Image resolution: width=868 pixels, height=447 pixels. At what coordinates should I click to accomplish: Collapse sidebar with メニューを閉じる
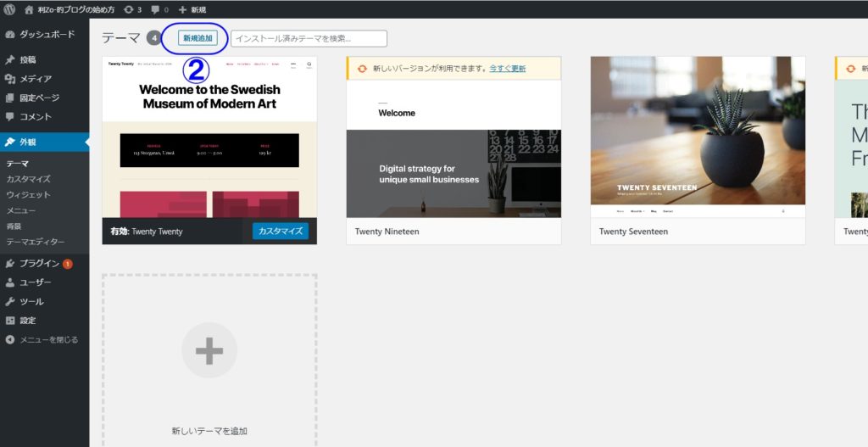48,339
